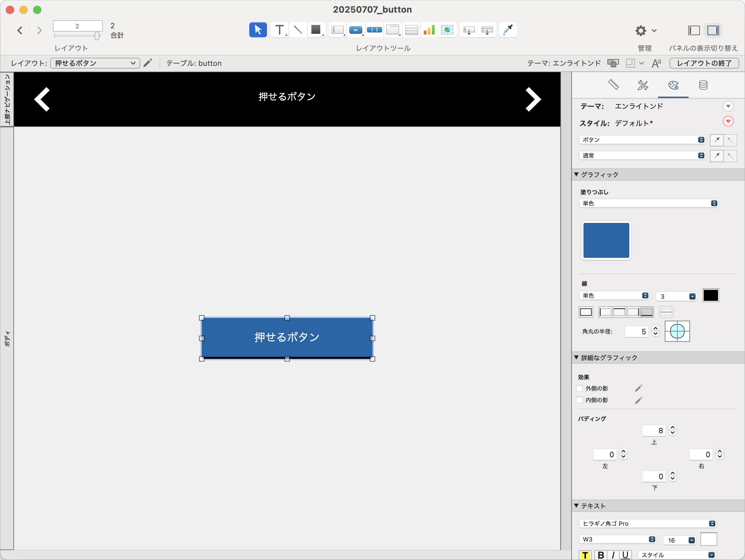Click the top padding stepper
Viewport: 745px width, 560px height.
(672, 430)
